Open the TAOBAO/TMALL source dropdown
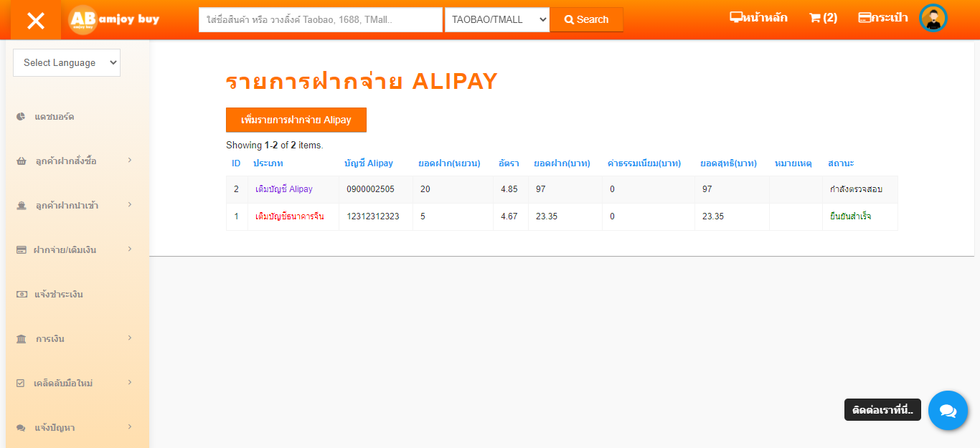The image size is (980, 448). click(x=497, y=19)
